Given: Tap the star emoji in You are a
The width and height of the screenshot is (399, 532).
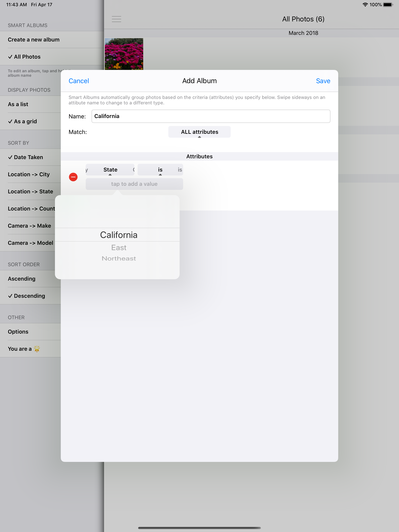Looking at the screenshot, I should [x=37, y=349].
